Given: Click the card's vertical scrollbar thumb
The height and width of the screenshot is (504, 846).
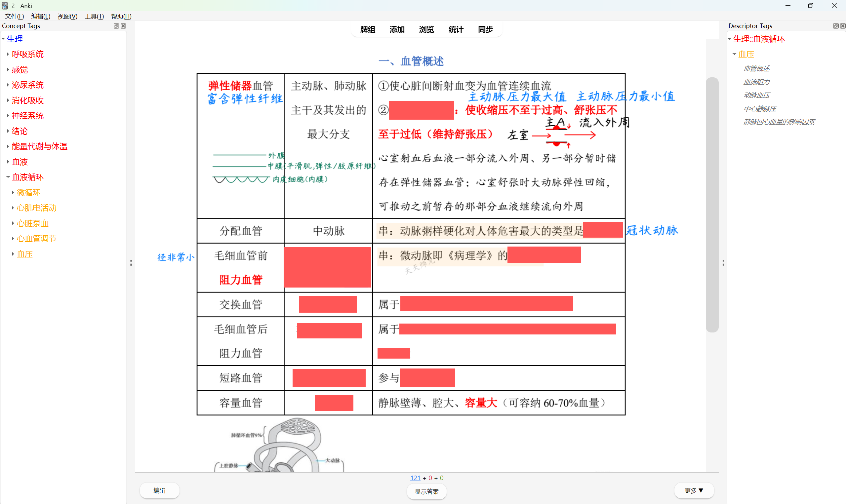Looking at the screenshot, I should point(712,205).
